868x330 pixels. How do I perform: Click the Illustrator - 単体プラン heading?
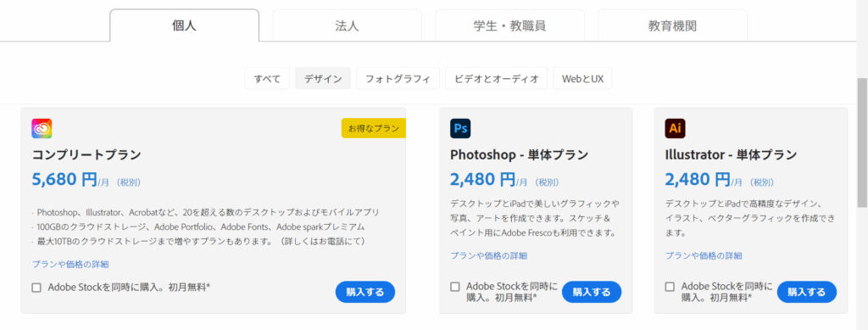[x=732, y=154]
